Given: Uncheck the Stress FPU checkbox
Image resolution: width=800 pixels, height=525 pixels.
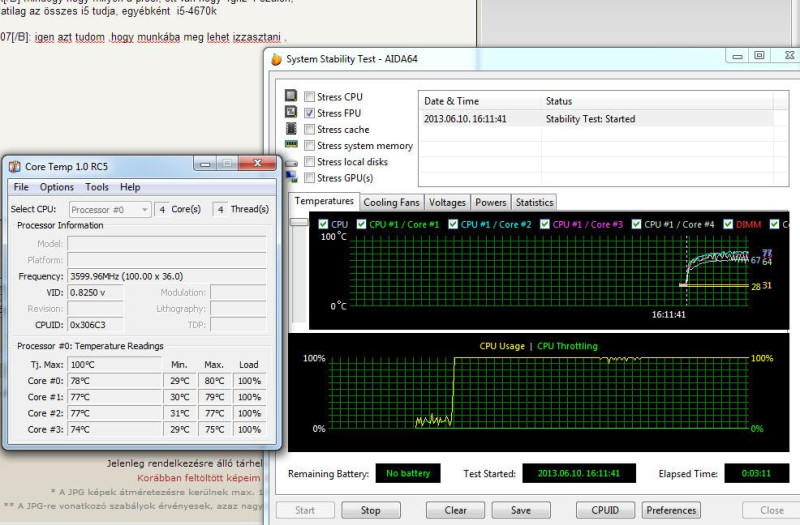Looking at the screenshot, I should click(x=309, y=113).
